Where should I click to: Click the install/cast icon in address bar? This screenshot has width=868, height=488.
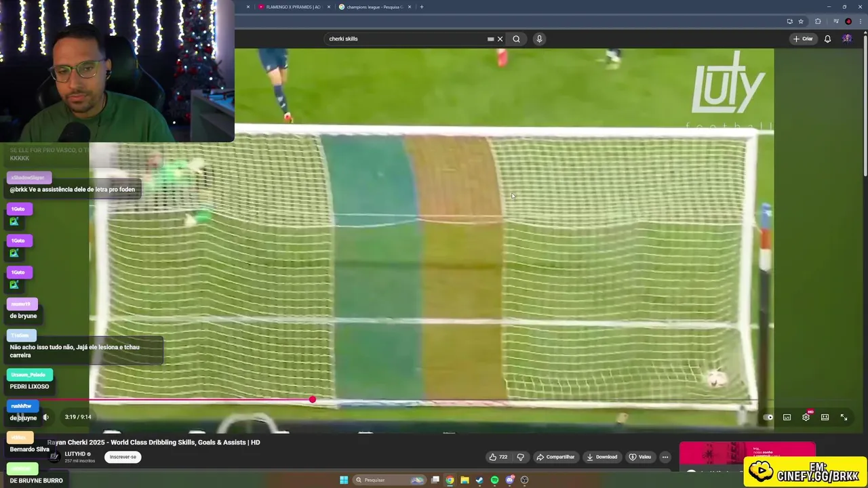pos(790,21)
